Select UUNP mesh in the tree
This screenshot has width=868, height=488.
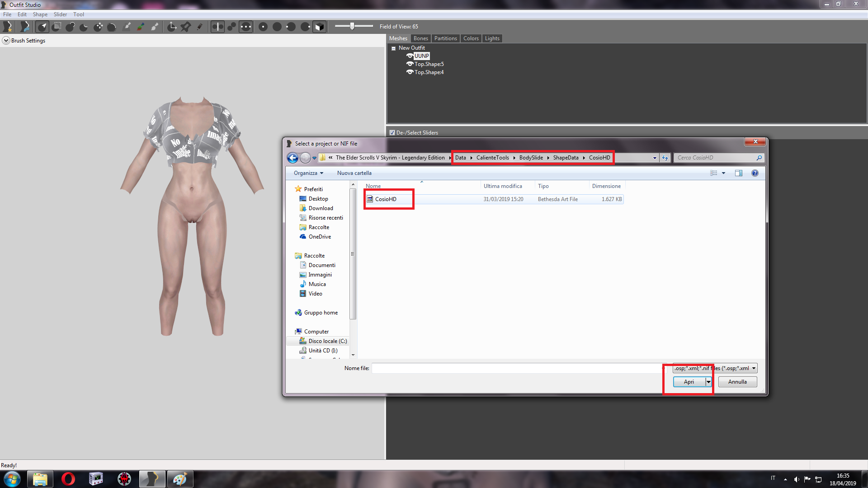pos(421,56)
